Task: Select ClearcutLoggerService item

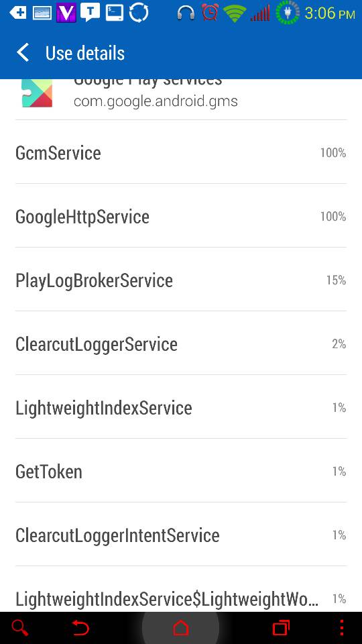Action: pyautogui.click(x=181, y=343)
